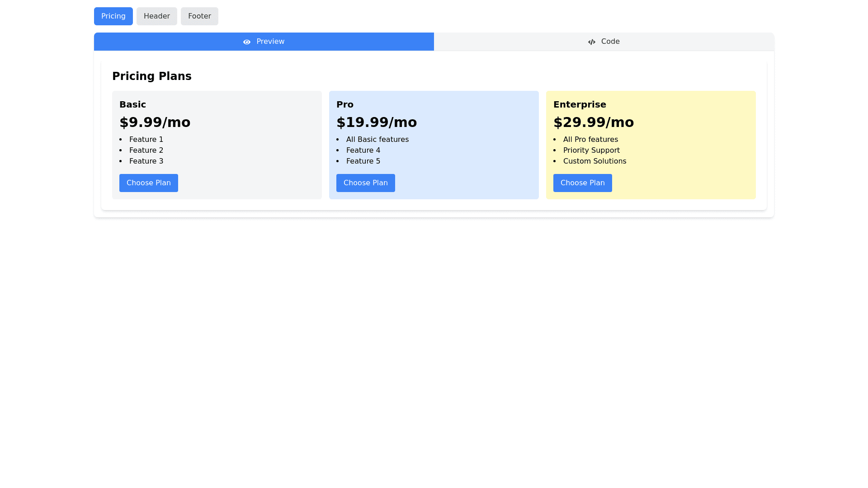The width and height of the screenshot is (868, 488).
Task: Click the $19.99/mo price text
Action: pyautogui.click(x=376, y=122)
